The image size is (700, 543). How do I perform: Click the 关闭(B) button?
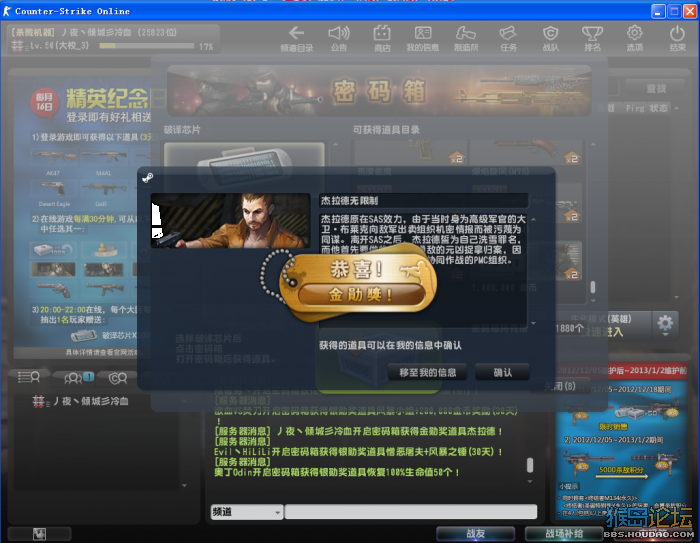point(560,386)
